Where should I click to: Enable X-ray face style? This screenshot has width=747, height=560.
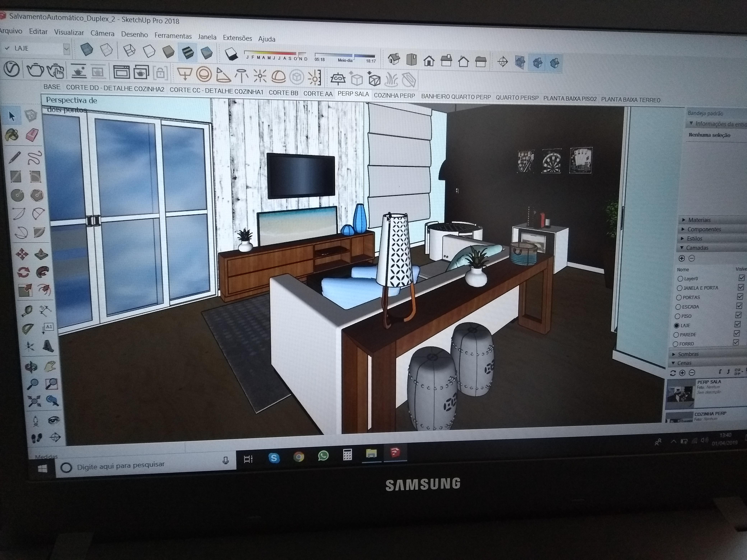pyautogui.click(x=87, y=50)
